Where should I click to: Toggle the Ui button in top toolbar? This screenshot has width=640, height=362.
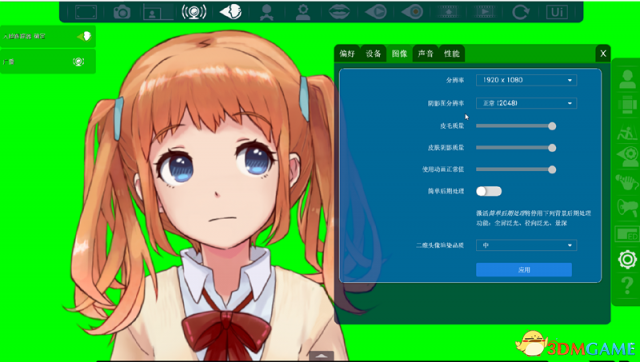[557, 12]
